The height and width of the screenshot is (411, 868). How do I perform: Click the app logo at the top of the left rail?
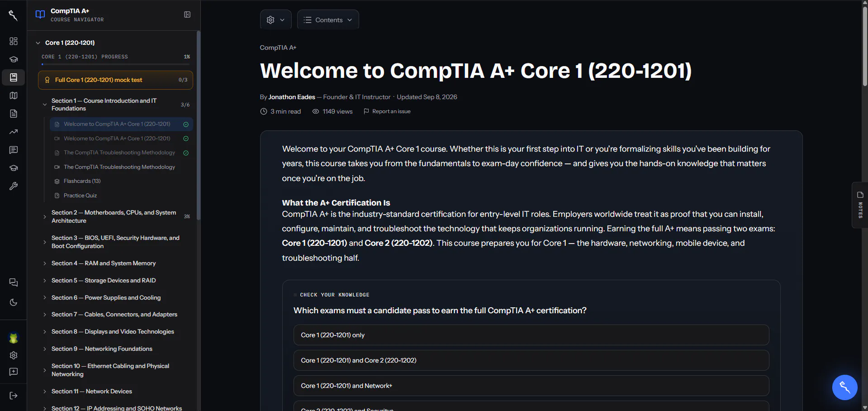(13, 15)
